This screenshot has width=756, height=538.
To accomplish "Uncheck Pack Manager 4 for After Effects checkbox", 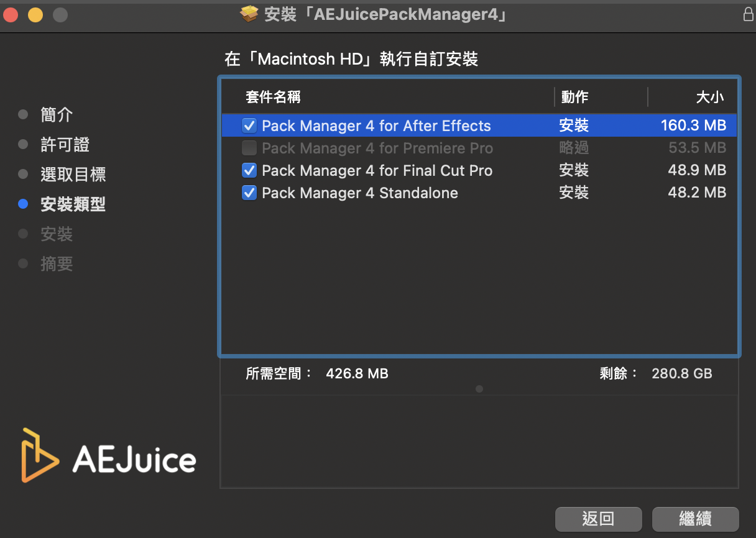I will 249,125.
